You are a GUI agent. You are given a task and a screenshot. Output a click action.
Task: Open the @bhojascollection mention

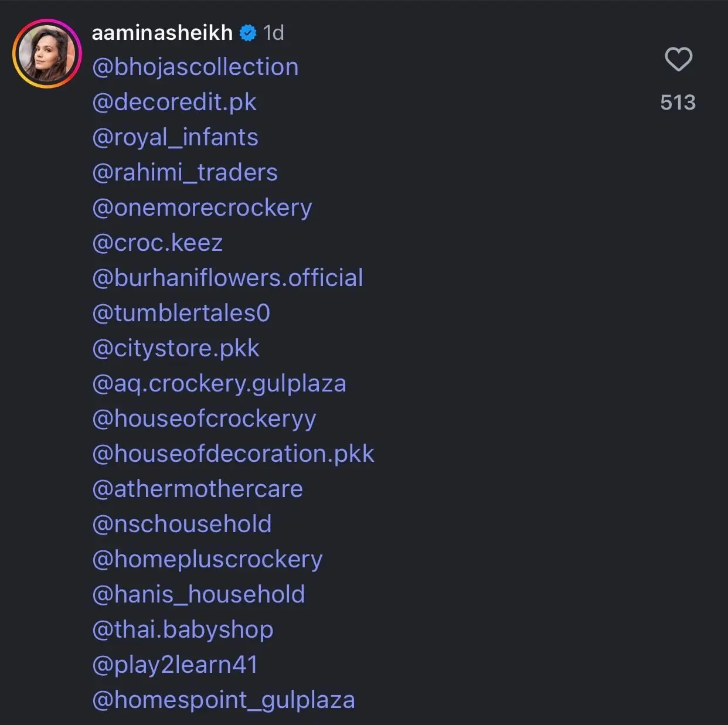pyautogui.click(x=195, y=67)
